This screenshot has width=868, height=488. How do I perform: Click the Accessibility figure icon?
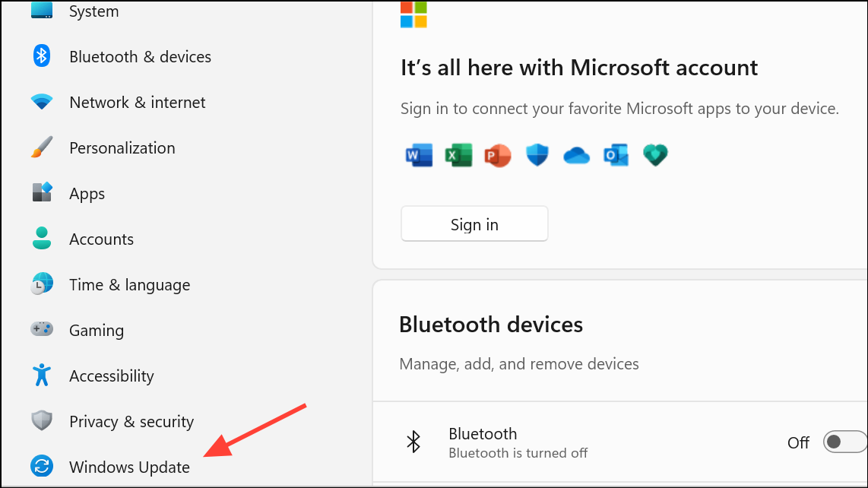click(x=42, y=375)
